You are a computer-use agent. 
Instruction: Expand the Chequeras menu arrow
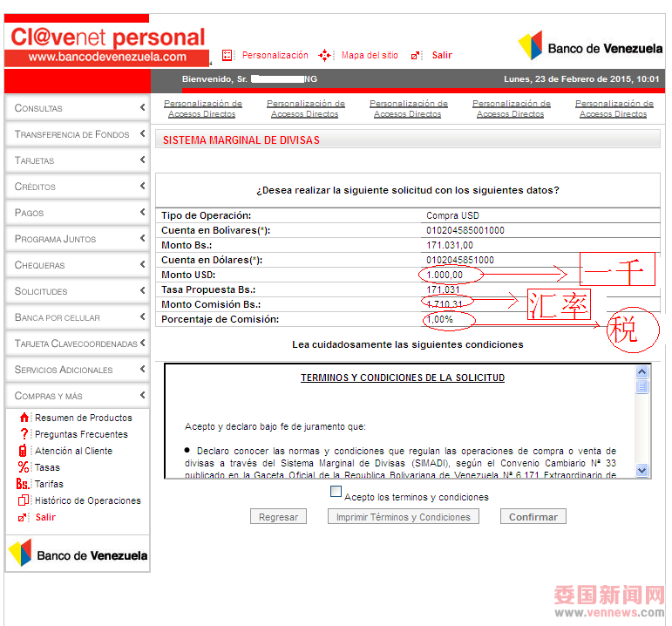[x=142, y=264]
